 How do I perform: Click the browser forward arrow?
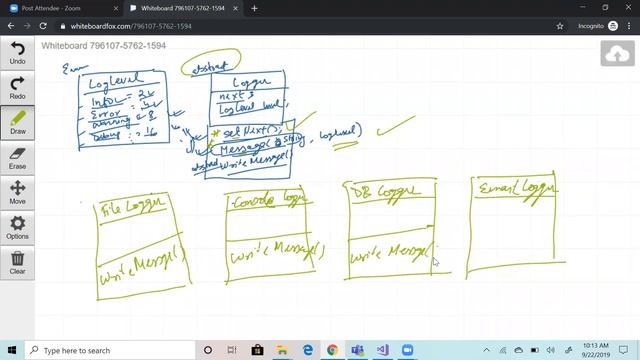[x=27, y=26]
